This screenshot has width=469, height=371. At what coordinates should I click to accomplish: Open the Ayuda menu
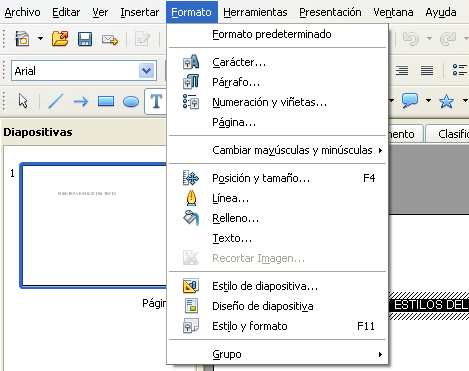point(441,12)
